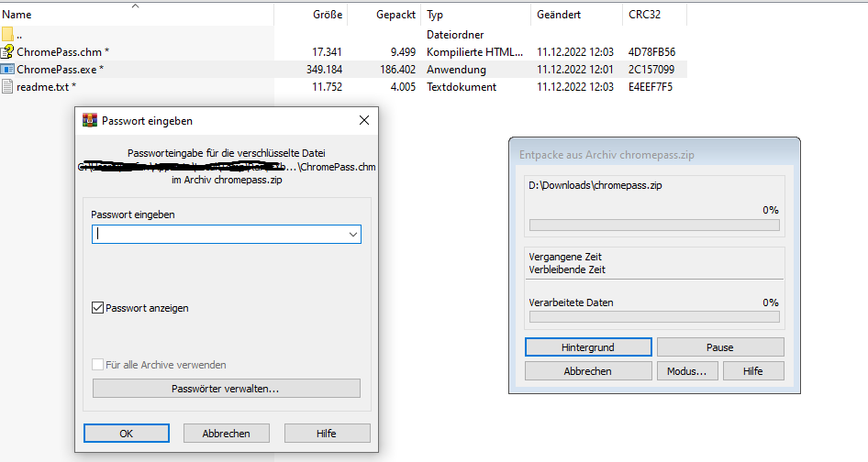Click WinRAR icon in password dialog title
This screenshot has width=868, height=462.
click(90, 120)
